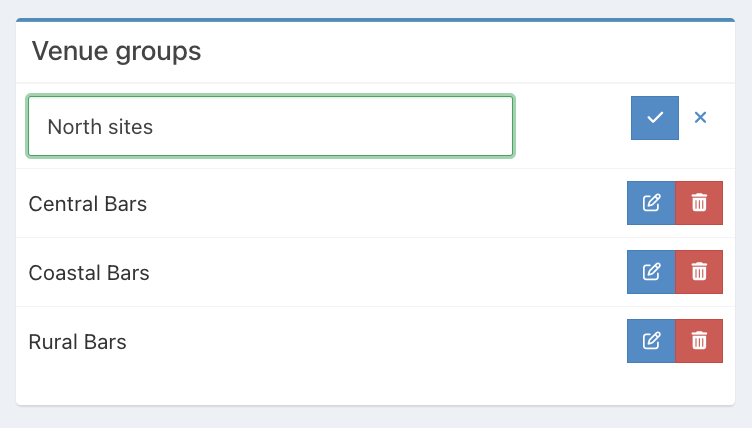Edit the Rural Bars group
752x428 pixels.
[x=651, y=341]
